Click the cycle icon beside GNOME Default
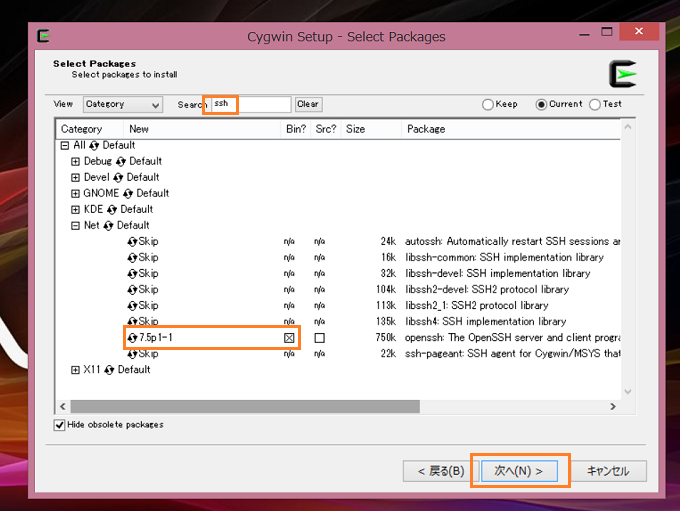 coord(128,193)
